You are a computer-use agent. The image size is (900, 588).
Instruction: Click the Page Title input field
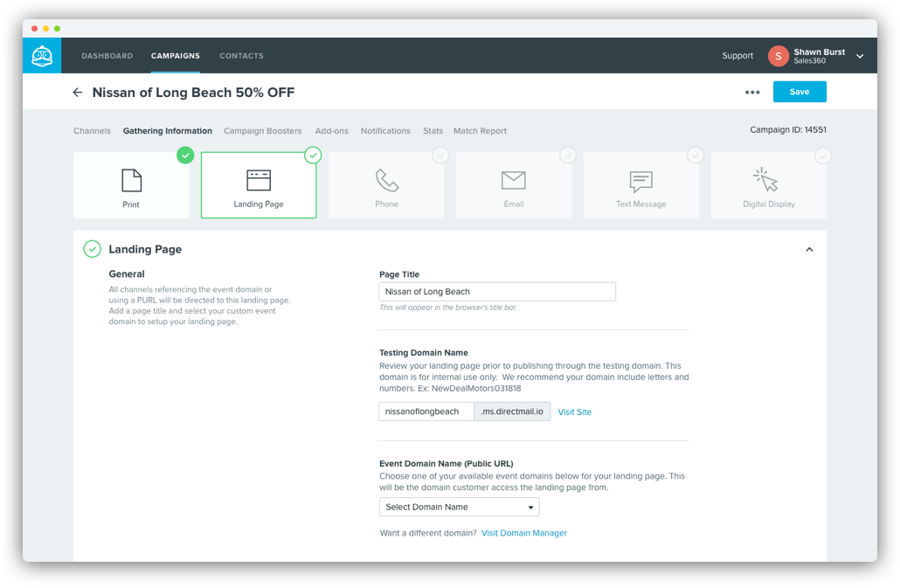(497, 292)
